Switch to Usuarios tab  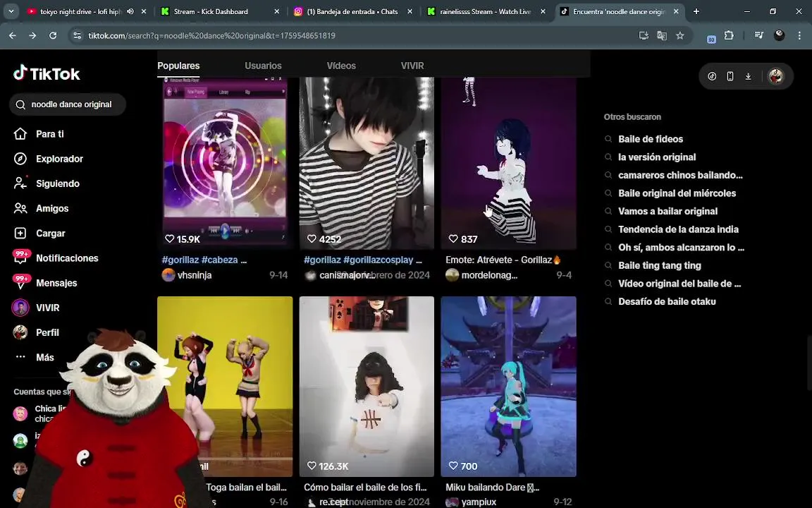click(263, 66)
